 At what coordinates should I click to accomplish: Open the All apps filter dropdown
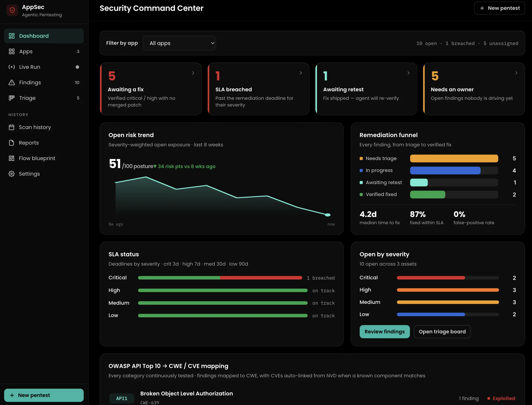pos(179,43)
